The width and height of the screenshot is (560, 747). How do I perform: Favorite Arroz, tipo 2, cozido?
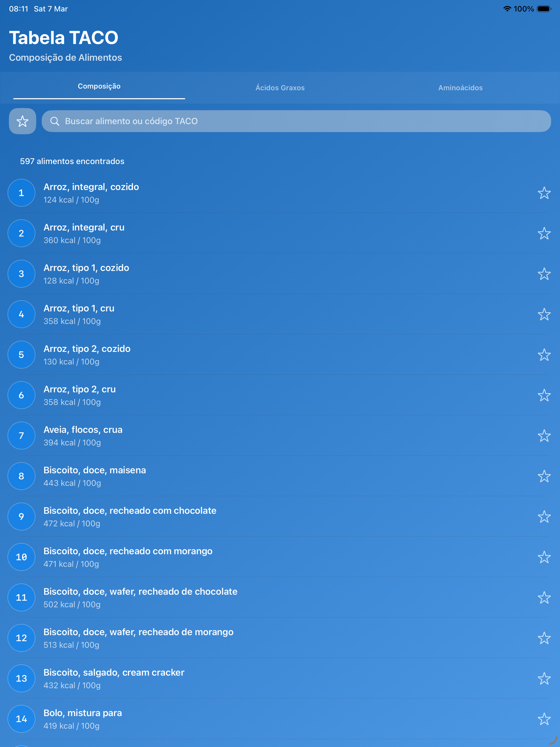(544, 354)
